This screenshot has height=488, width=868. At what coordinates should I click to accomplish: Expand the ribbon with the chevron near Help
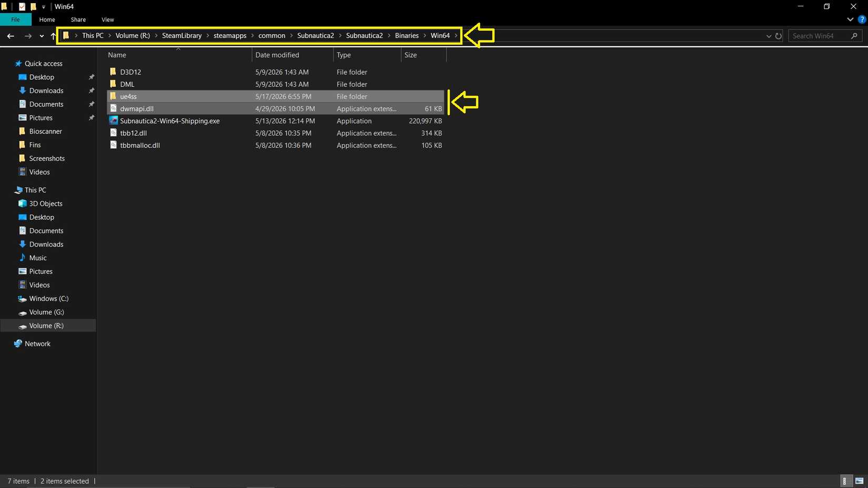pos(850,19)
